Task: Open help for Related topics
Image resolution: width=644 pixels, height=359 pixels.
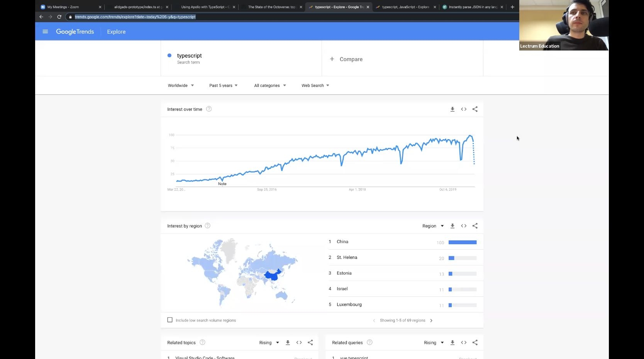Action: click(202, 342)
